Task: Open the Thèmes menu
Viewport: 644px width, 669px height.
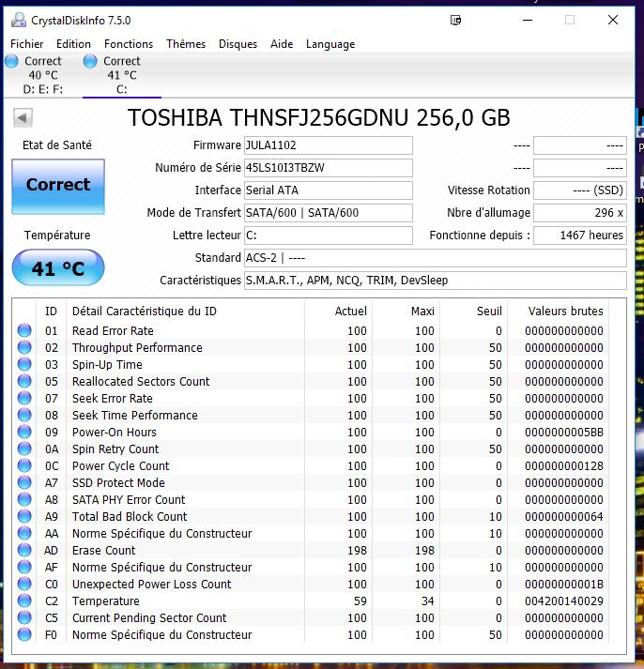Action: point(186,44)
